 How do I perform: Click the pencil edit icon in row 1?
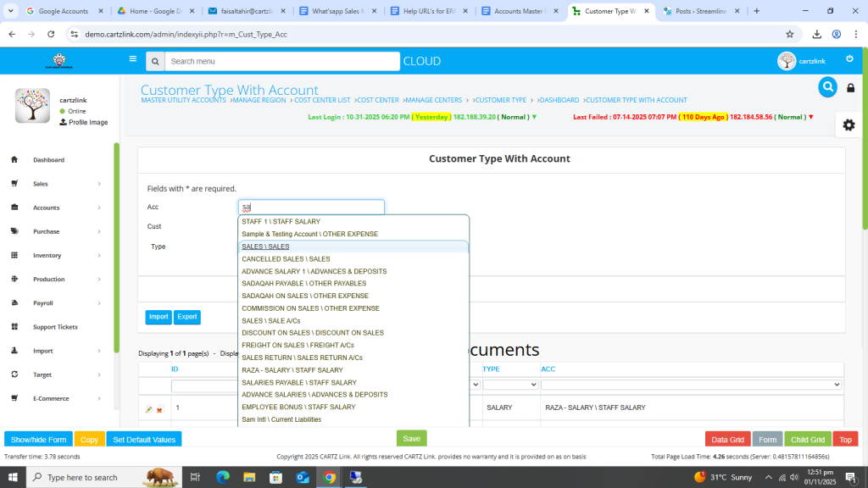(149, 410)
